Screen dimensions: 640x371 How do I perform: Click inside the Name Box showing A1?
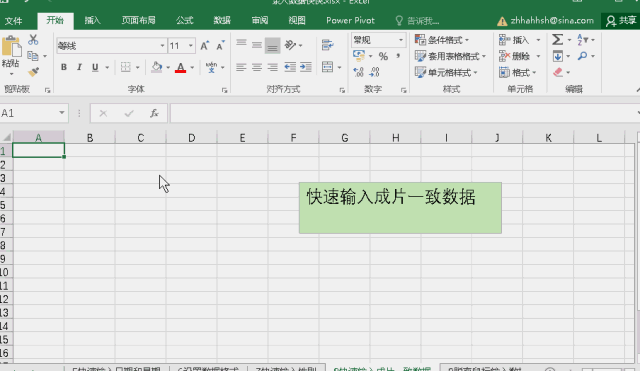click(29, 113)
